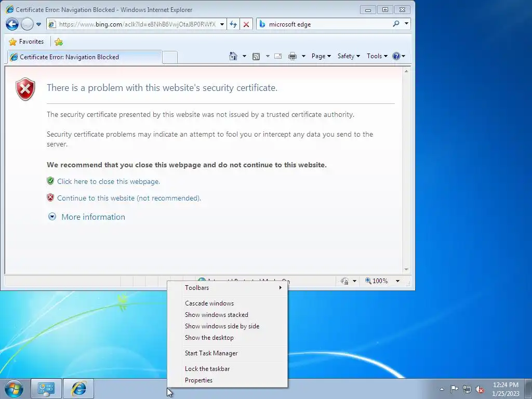Choose Show windows stacked
The width and height of the screenshot is (532, 399).
click(228, 315)
